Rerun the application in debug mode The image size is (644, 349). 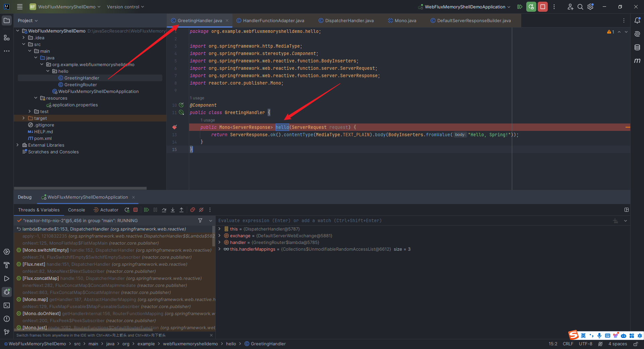coord(531,7)
